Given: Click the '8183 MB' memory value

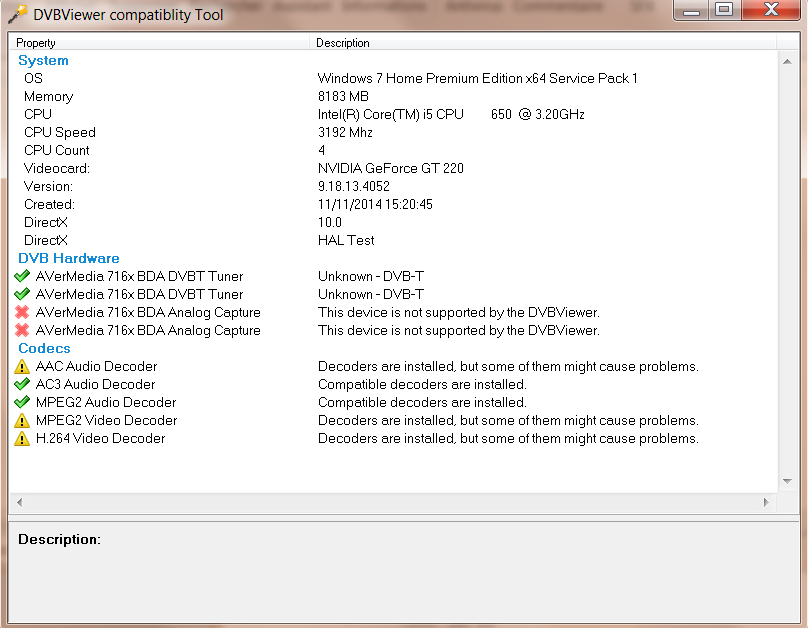Looking at the screenshot, I should 343,96.
